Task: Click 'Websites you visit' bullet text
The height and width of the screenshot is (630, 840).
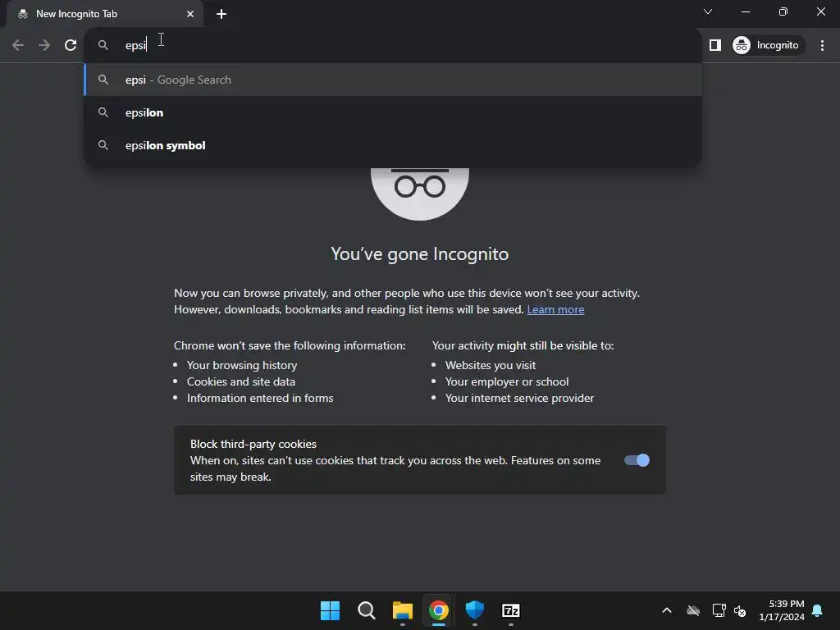Action: (491, 365)
